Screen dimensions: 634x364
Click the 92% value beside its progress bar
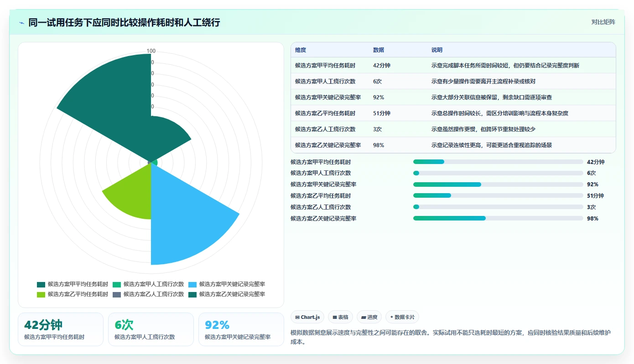coord(592,185)
